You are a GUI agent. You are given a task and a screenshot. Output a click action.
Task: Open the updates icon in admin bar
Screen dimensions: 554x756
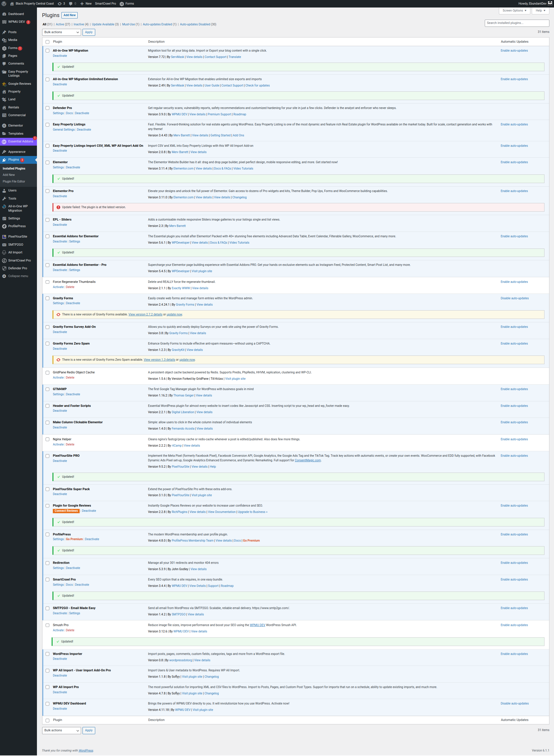pyautogui.click(x=60, y=4)
